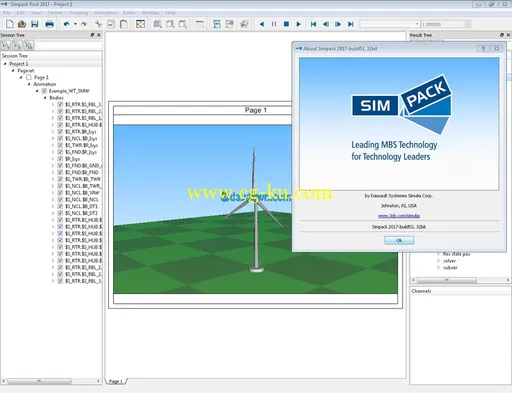Click the Cut scissors icon
Image resolution: width=512 pixels, height=393 pixels.
pos(98,24)
